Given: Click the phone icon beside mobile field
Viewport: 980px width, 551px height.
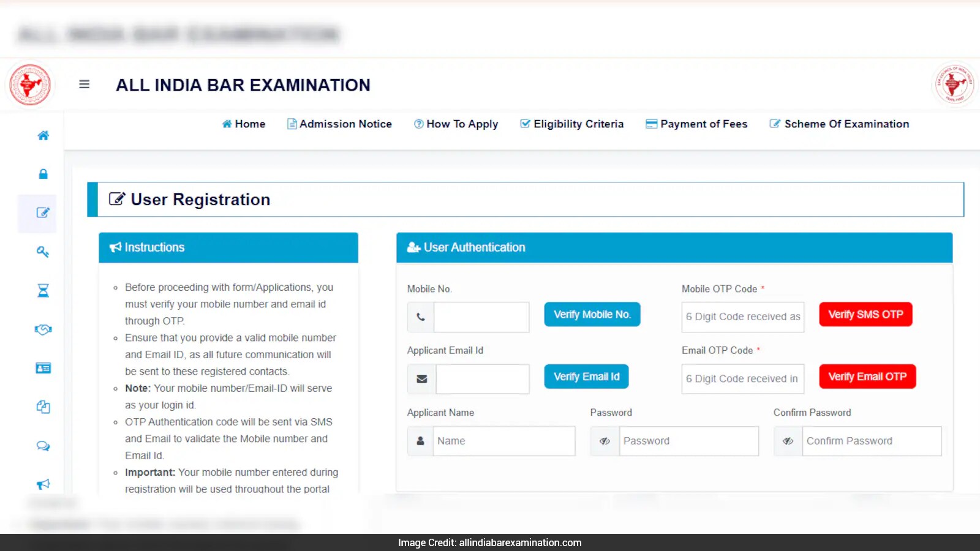Looking at the screenshot, I should pyautogui.click(x=421, y=317).
